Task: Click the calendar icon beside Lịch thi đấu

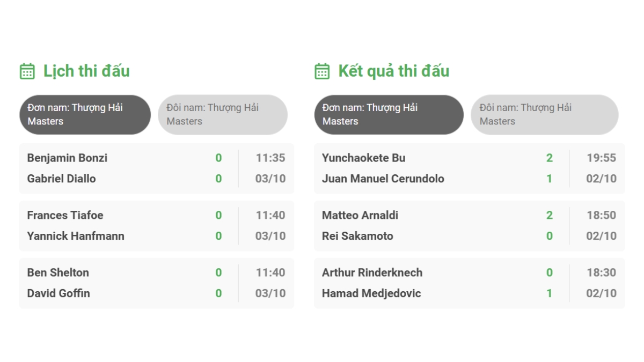Action: tap(27, 71)
